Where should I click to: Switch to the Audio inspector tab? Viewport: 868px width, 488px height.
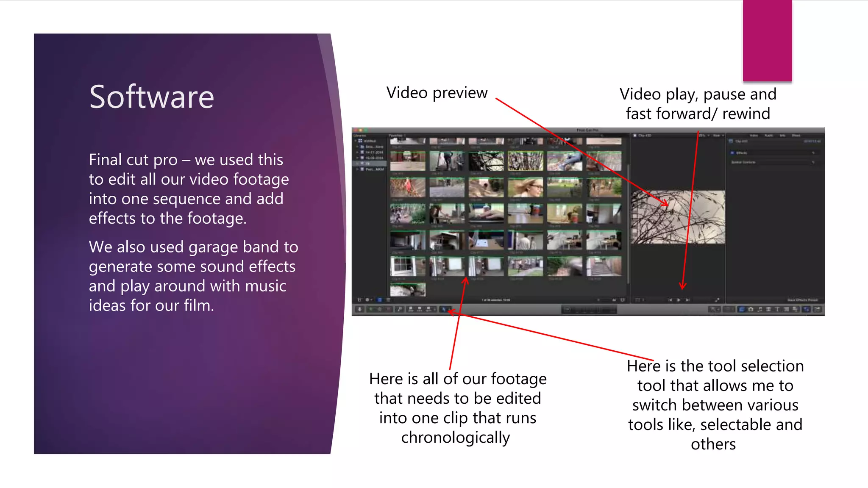tap(768, 136)
